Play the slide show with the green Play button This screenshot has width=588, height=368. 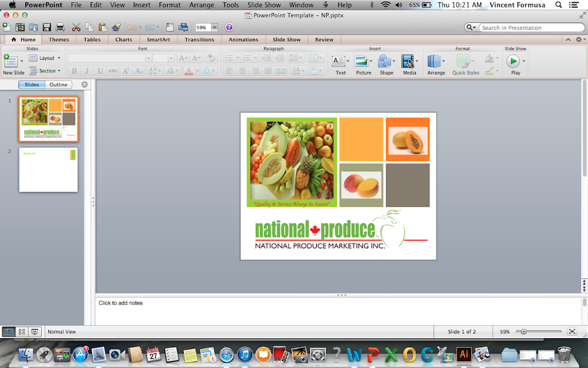(513, 61)
